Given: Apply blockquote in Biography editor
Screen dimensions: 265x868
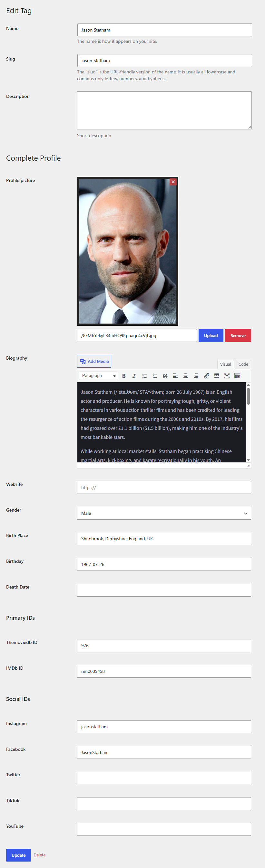Looking at the screenshot, I should [x=165, y=376].
